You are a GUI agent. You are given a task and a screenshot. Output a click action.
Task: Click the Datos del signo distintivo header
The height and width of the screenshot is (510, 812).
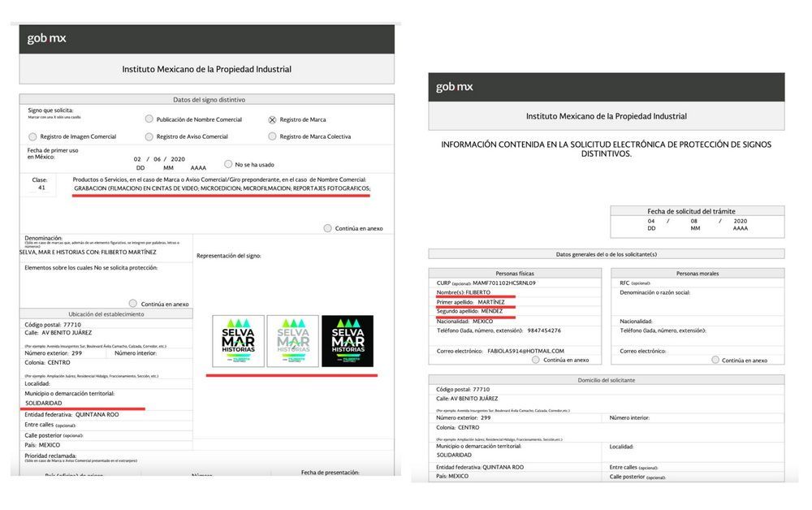(x=206, y=99)
